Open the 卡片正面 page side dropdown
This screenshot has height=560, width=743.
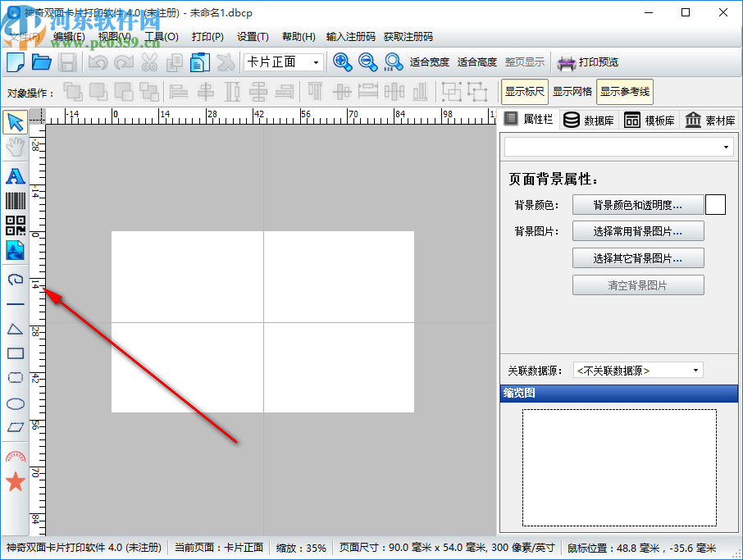(x=284, y=62)
